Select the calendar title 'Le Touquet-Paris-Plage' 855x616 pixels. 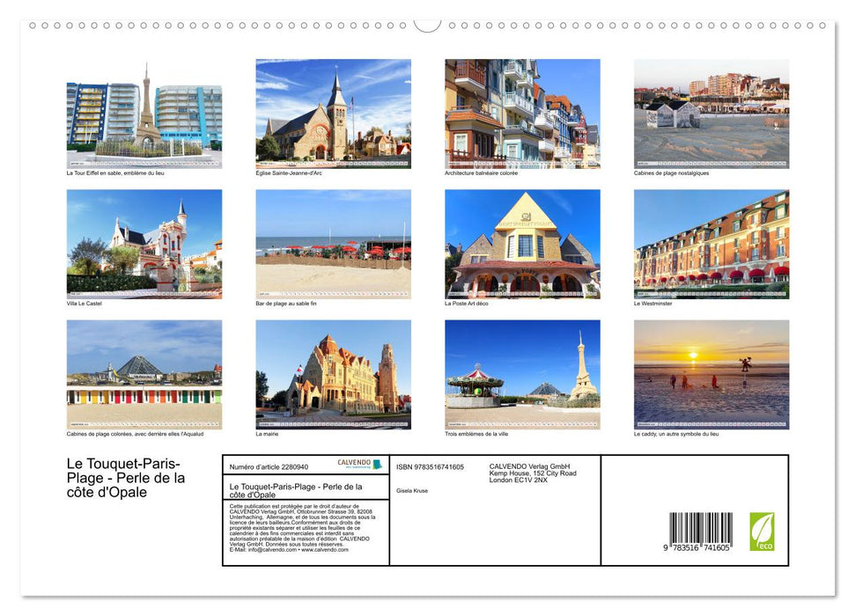click(x=123, y=478)
